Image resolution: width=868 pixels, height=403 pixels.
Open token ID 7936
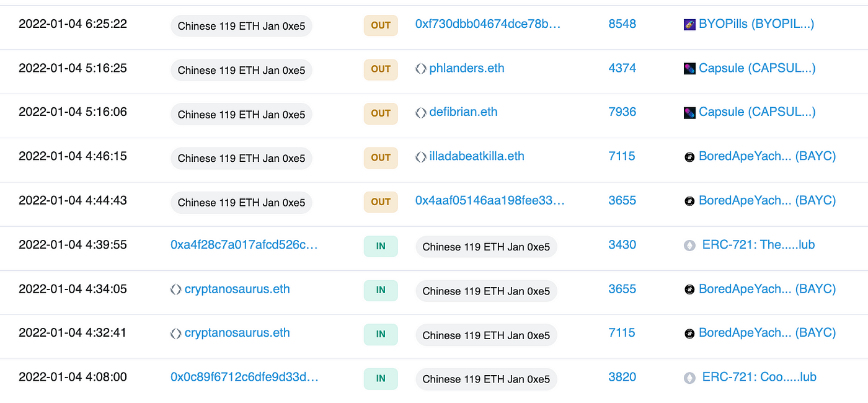pos(622,112)
